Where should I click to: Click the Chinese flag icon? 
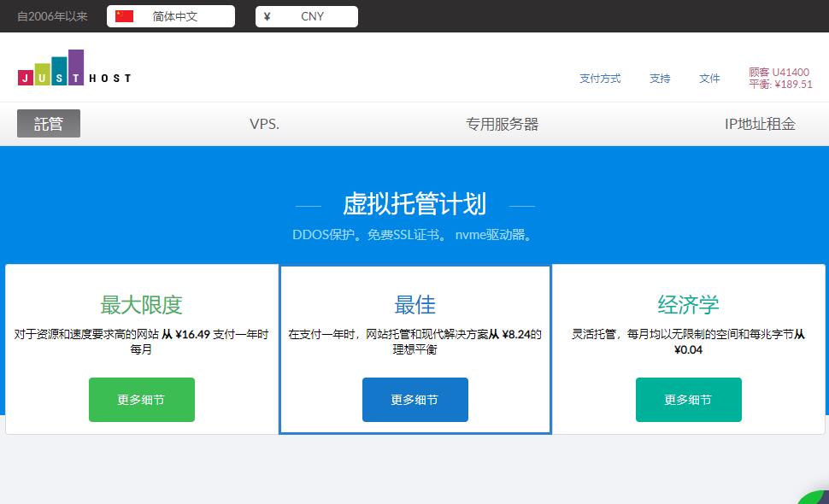coord(125,16)
